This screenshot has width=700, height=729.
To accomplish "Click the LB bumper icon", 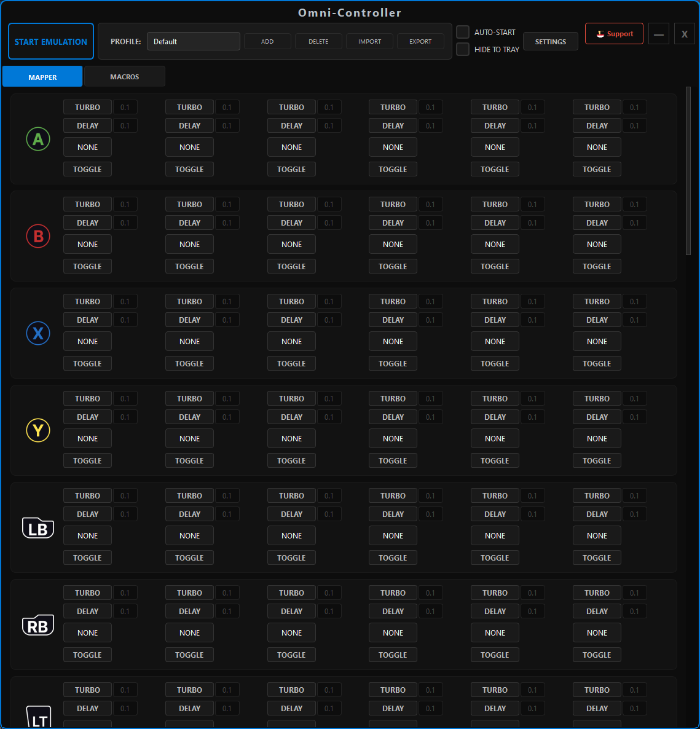I will point(37,527).
